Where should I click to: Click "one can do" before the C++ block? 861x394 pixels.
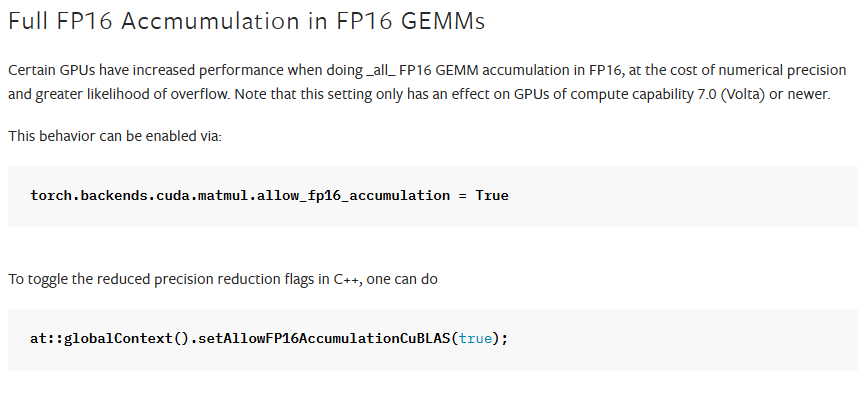402,279
